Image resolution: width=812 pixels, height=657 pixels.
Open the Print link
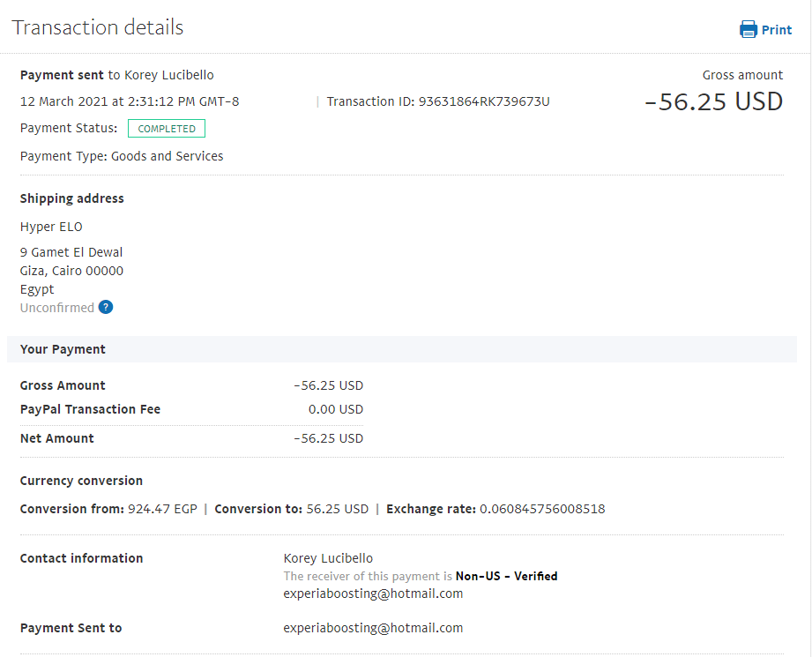(x=776, y=30)
